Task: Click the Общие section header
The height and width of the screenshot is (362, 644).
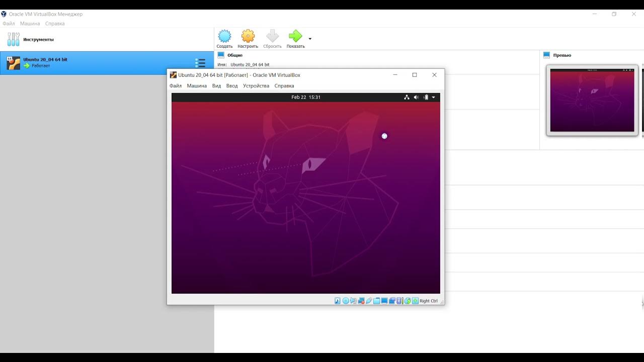Action: pyautogui.click(x=235, y=55)
